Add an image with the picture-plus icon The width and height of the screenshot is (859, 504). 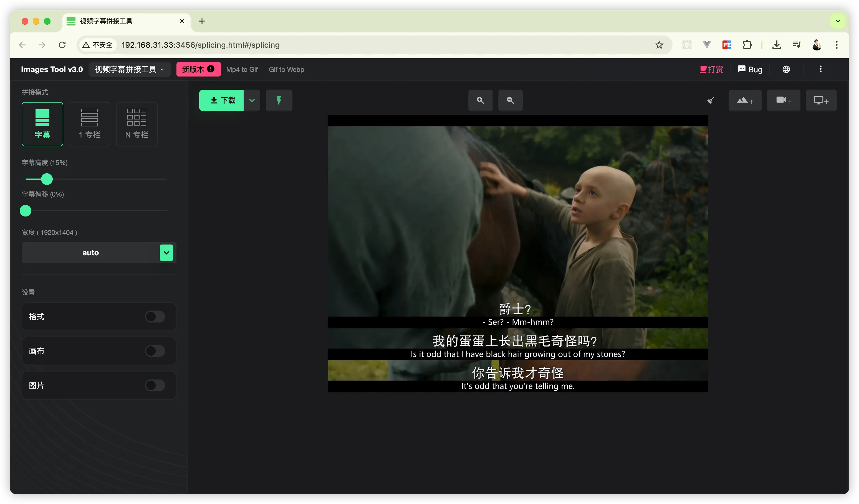[745, 100]
